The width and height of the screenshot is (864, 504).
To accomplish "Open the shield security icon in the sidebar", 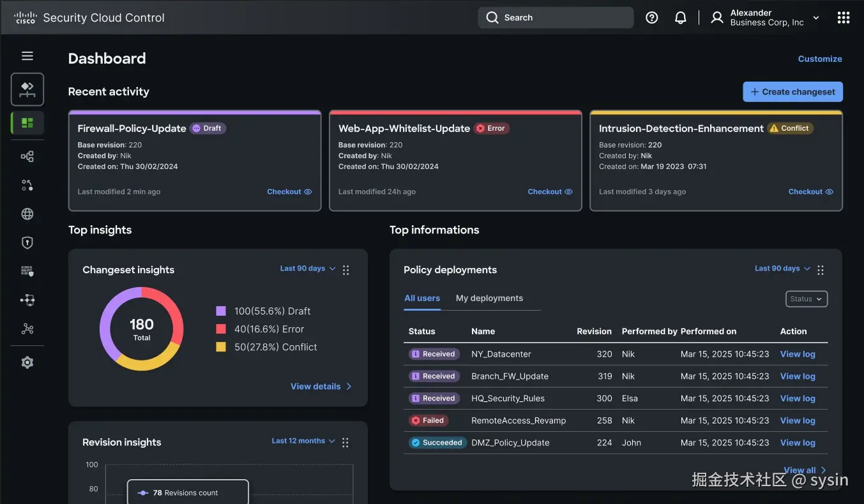I will [27, 242].
